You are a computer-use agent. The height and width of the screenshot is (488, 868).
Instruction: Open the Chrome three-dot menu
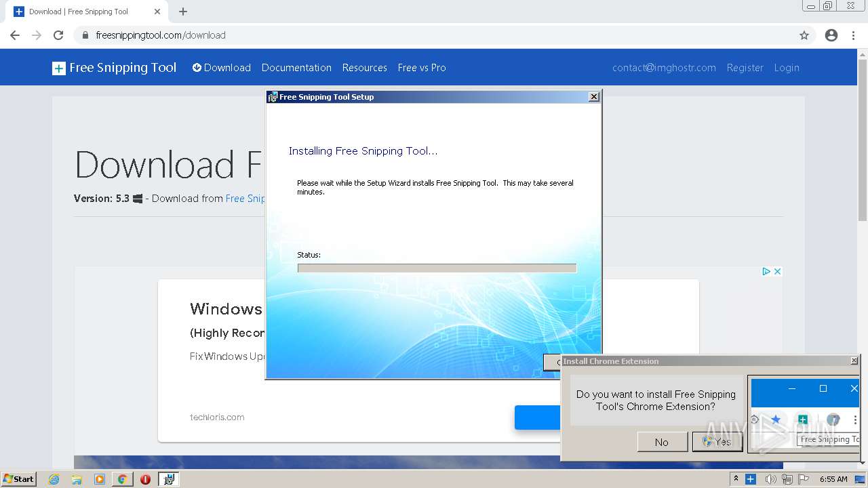[854, 35]
